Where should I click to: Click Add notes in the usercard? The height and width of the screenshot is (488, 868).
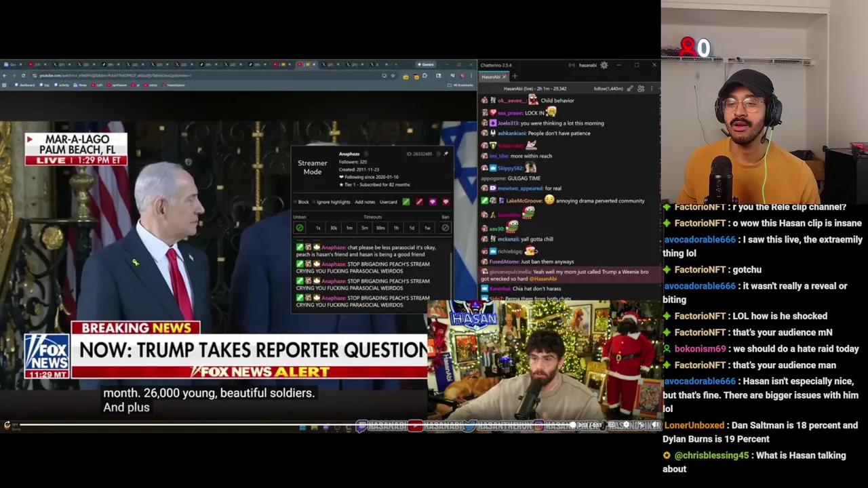(x=365, y=202)
